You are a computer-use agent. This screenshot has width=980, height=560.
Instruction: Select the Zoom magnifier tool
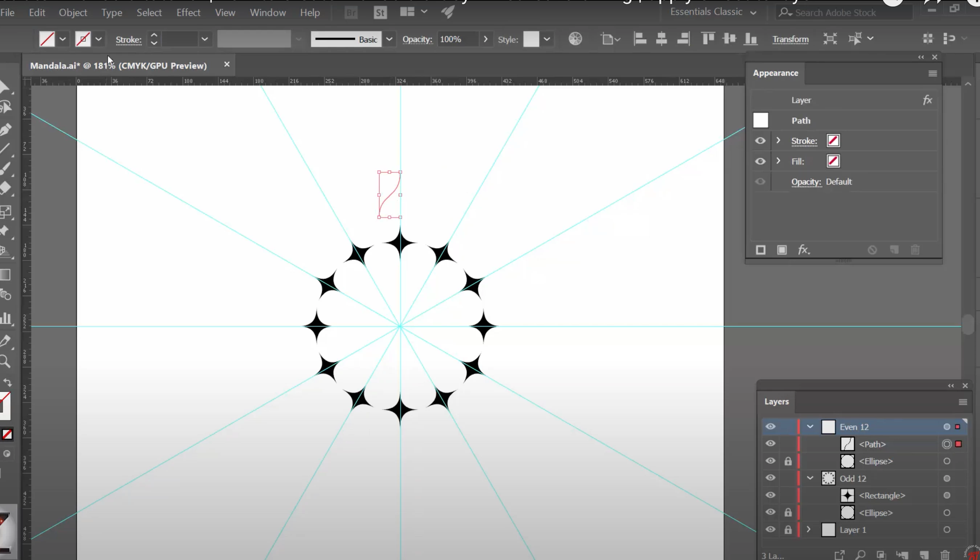5,362
